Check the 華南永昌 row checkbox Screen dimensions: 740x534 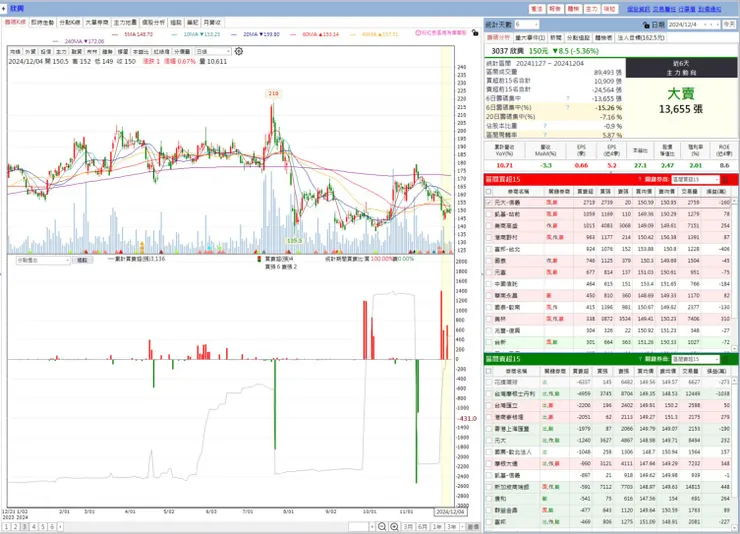tap(488, 295)
